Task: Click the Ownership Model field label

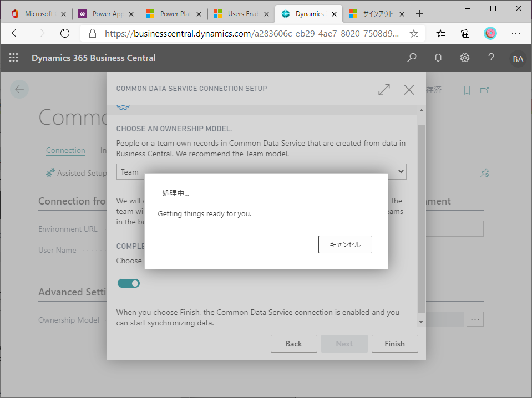Action: (69, 320)
